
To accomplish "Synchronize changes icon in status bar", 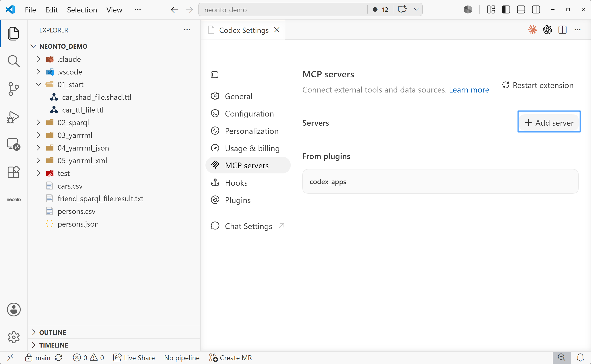I will pyautogui.click(x=59, y=358).
